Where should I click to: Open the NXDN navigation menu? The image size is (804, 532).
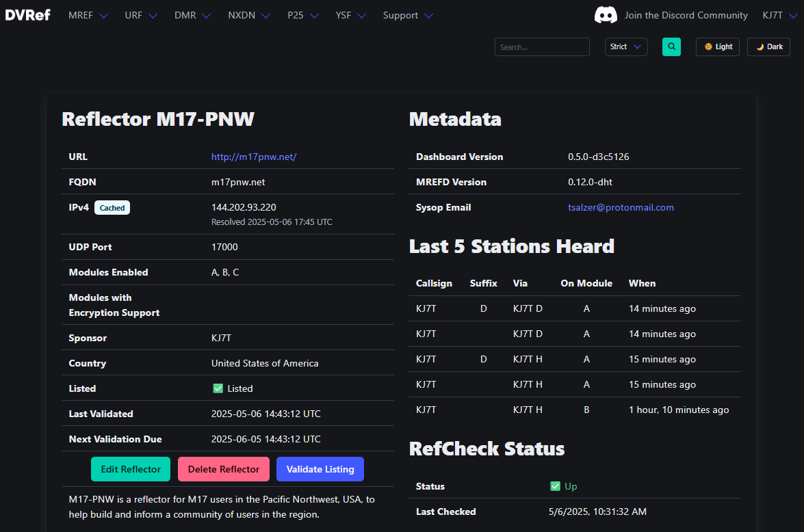click(x=249, y=15)
